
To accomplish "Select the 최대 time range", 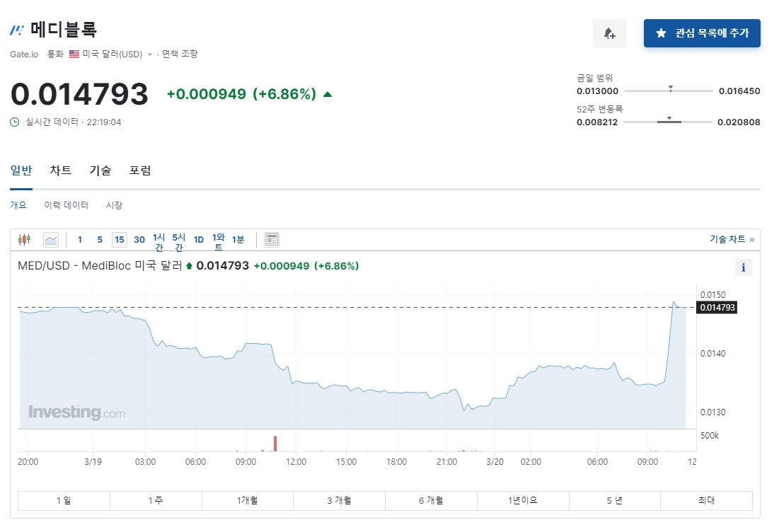I will pyautogui.click(x=706, y=501).
